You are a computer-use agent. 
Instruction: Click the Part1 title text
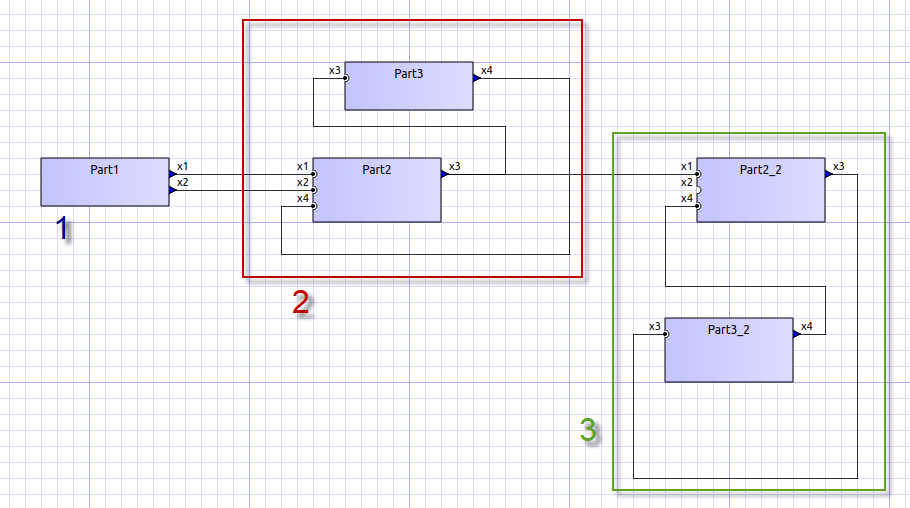104,170
